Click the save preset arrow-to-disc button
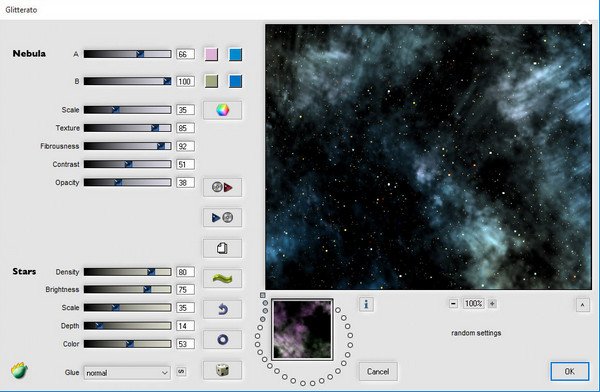The width and height of the screenshot is (600, 392). (222, 218)
